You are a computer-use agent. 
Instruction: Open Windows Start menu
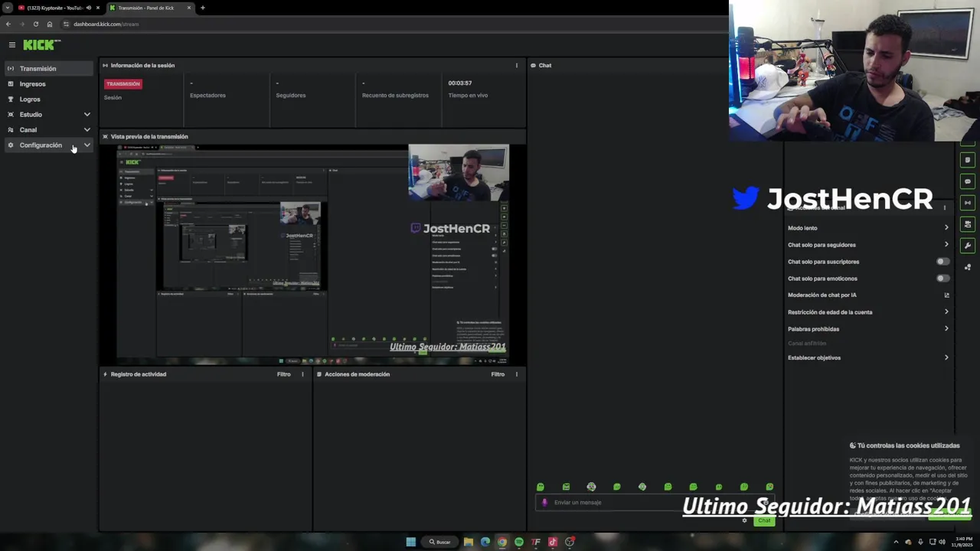pyautogui.click(x=411, y=542)
